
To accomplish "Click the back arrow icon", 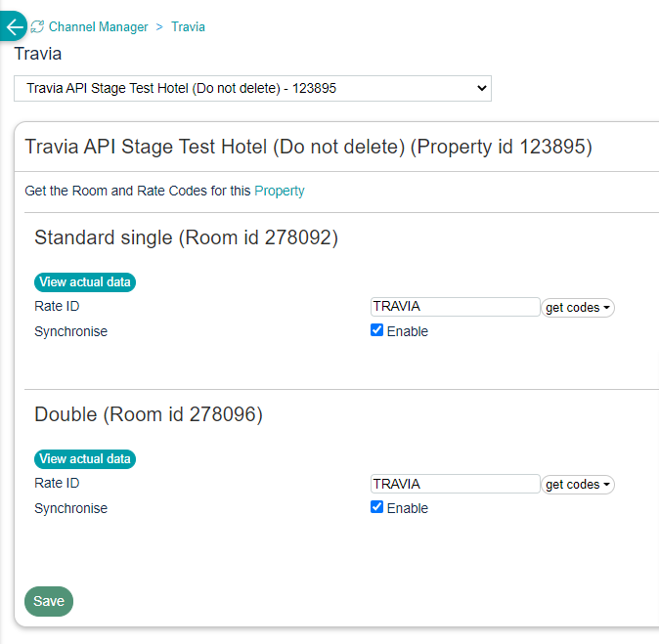I will point(13,26).
